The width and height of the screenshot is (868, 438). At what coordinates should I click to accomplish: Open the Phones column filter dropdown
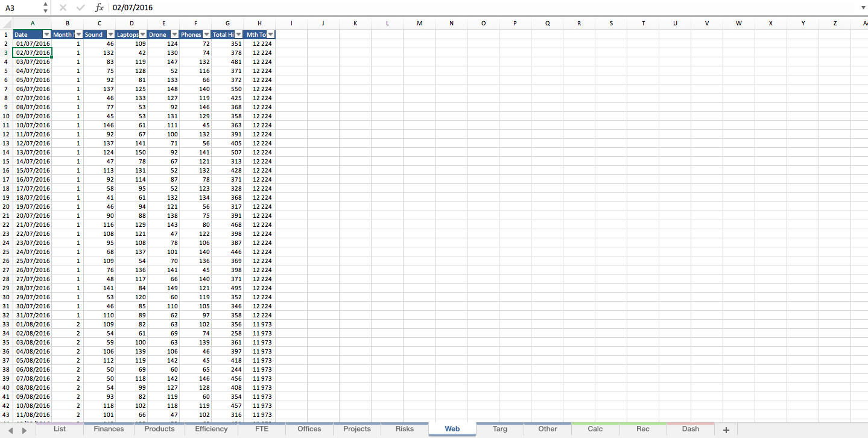click(x=206, y=34)
